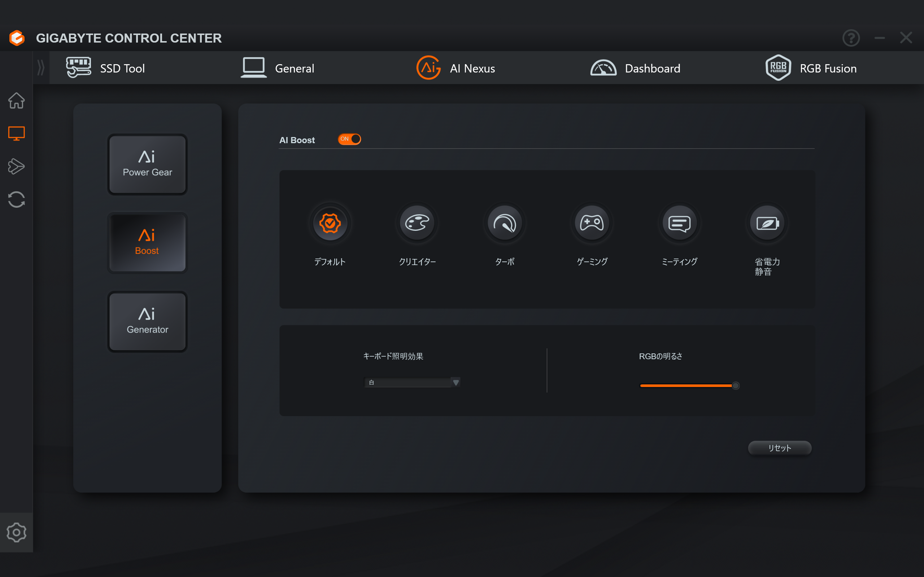Select the クリエイター creator mode icon
The height and width of the screenshot is (577, 924).
click(417, 223)
